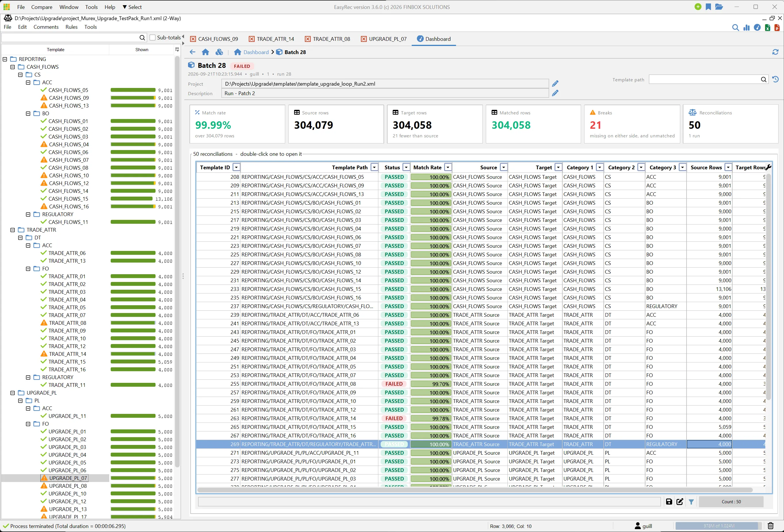Click the pencil icon beside Description field

pos(555,93)
